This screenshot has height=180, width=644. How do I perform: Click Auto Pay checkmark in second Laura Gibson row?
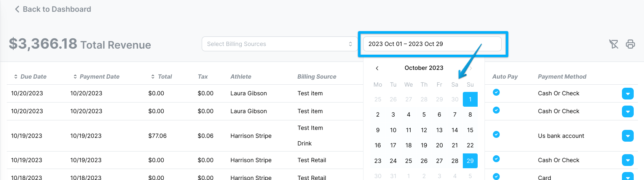[496, 110]
